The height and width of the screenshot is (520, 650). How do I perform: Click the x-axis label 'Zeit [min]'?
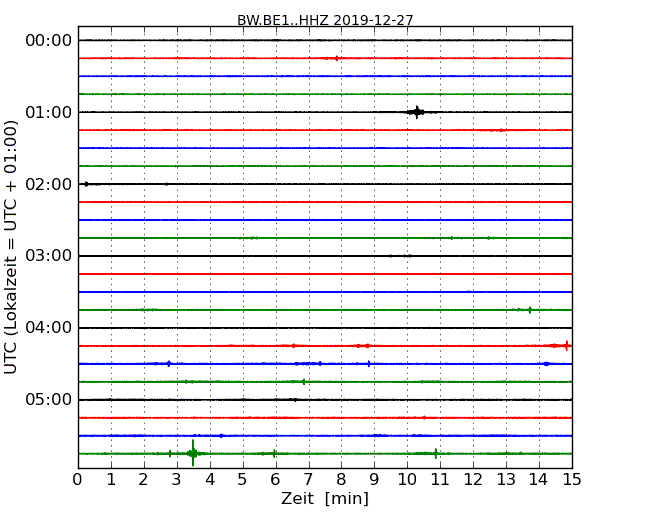pyautogui.click(x=325, y=498)
